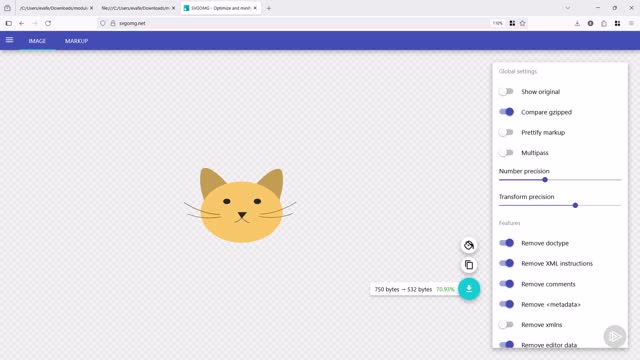The image size is (640, 360).
Task: Disable Remove comments switch
Action: [506, 284]
